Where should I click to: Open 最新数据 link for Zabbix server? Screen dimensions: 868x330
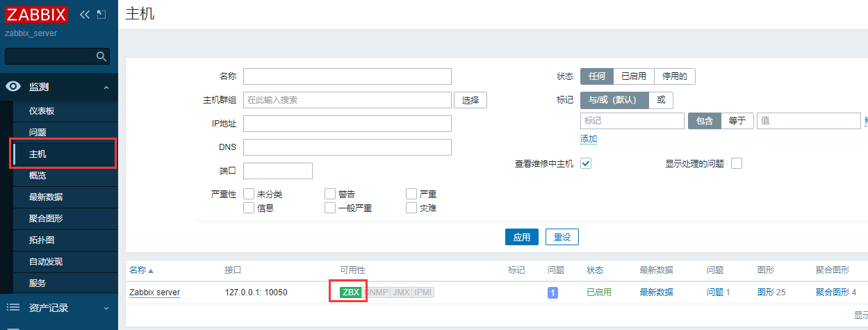(657, 292)
